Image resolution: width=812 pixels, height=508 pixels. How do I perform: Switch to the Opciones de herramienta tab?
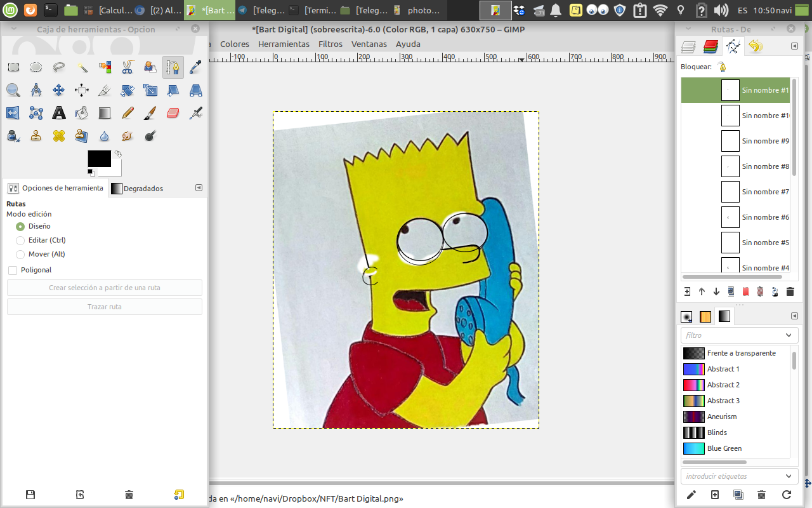pos(56,188)
